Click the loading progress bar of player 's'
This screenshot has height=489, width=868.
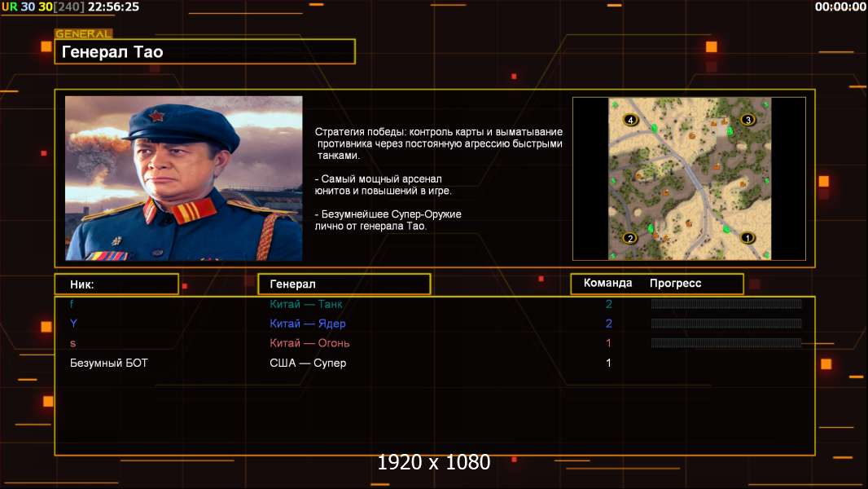click(x=726, y=343)
